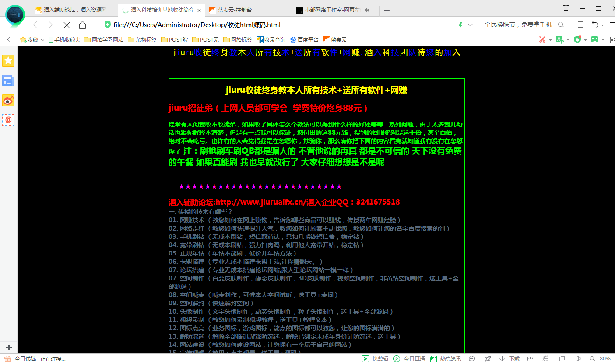
Task: Open 今日优选 in the status bar
Action: click(x=20, y=359)
